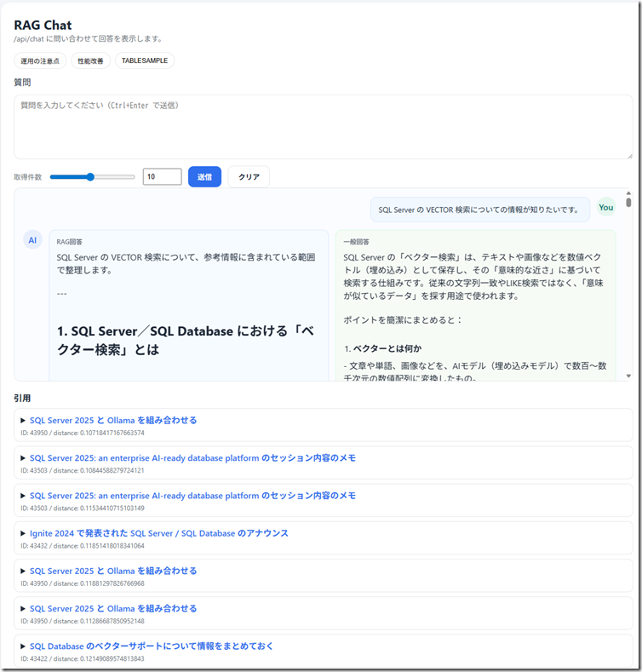Click the 取得件数 slider handle

[90, 176]
